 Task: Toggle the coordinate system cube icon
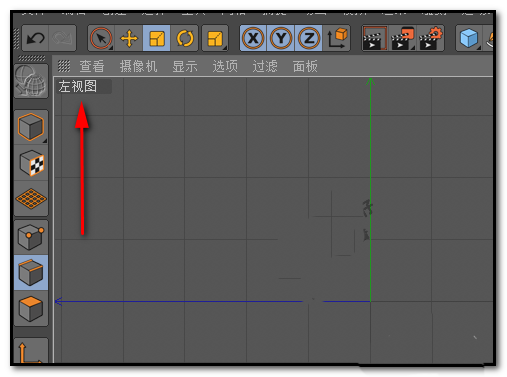click(337, 38)
